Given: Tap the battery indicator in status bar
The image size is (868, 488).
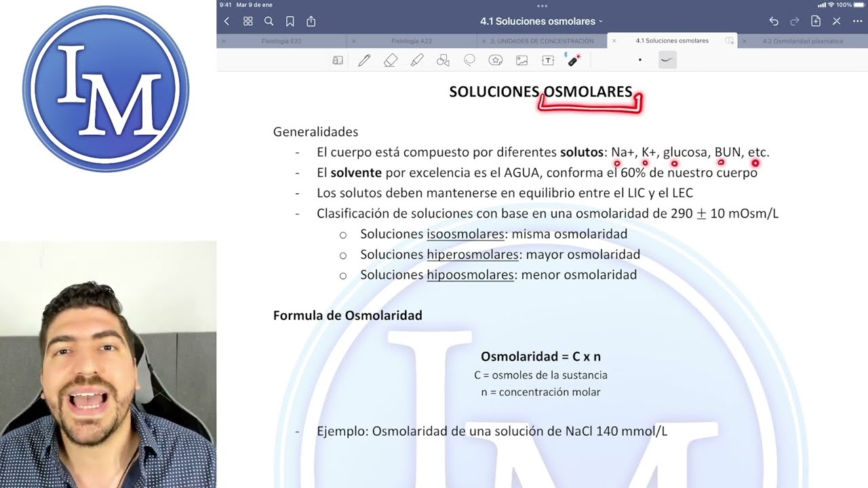Looking at the screenshot, I should [x=859, y=5].
